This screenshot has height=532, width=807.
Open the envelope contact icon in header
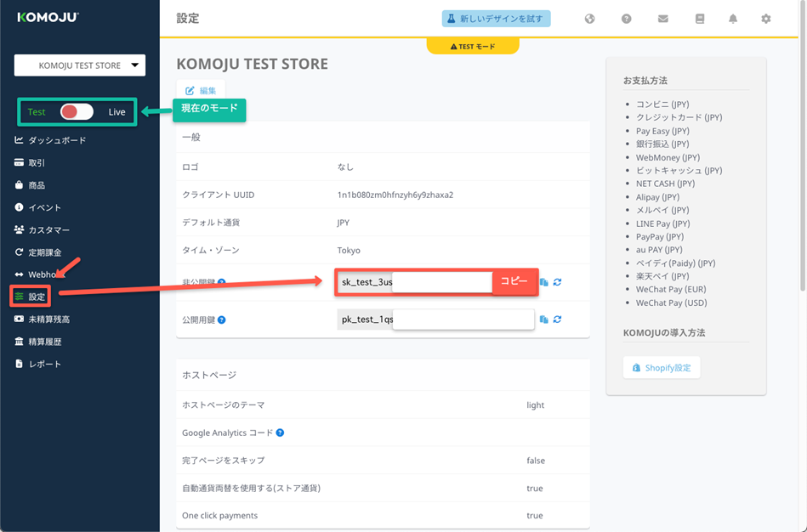click(x=663, y=19)
